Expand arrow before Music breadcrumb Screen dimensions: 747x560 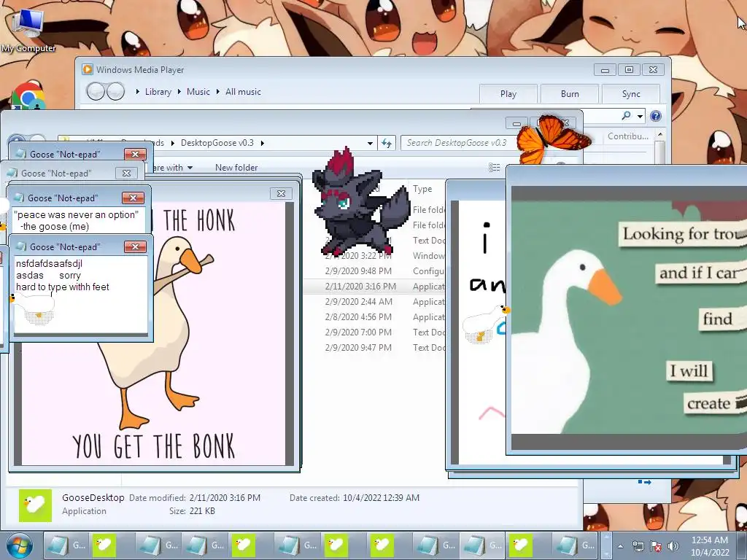[179, 91]
